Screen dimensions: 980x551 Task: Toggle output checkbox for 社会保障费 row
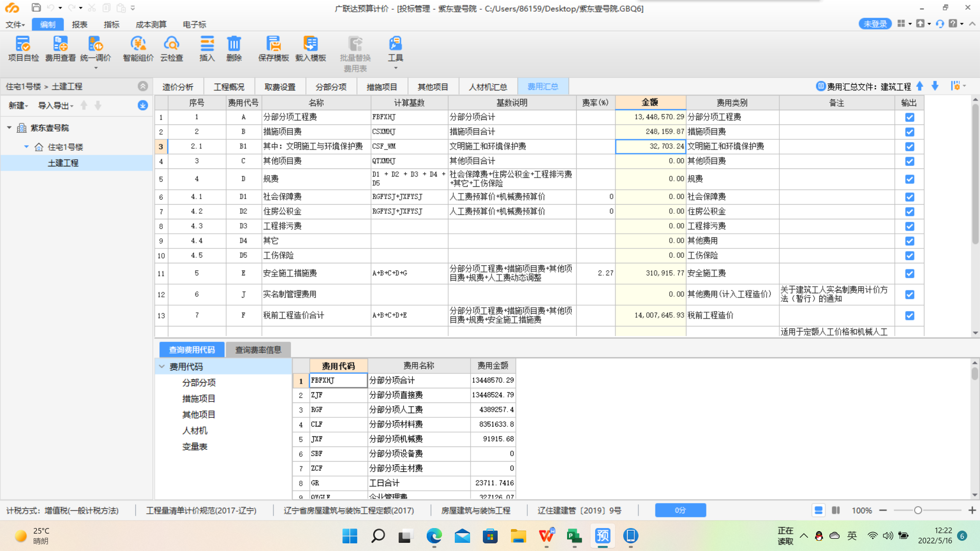[910, 197]
